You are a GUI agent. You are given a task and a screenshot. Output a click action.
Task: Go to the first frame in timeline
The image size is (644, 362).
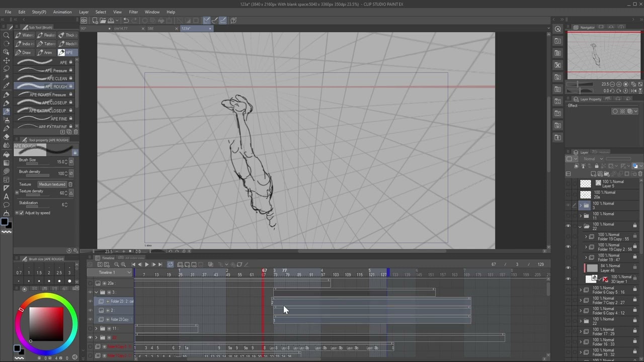tap(133, 264)
